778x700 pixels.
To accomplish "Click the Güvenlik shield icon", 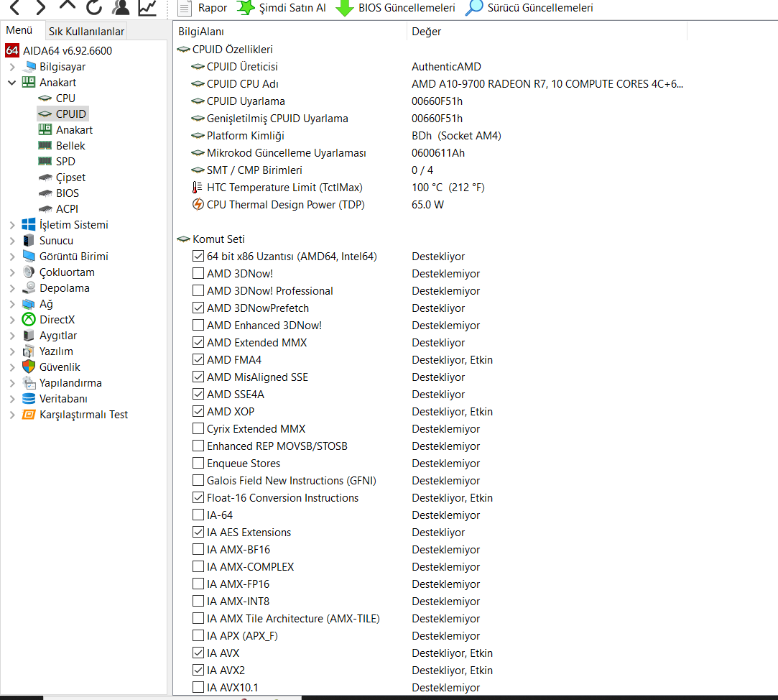I will coord(29,367).
